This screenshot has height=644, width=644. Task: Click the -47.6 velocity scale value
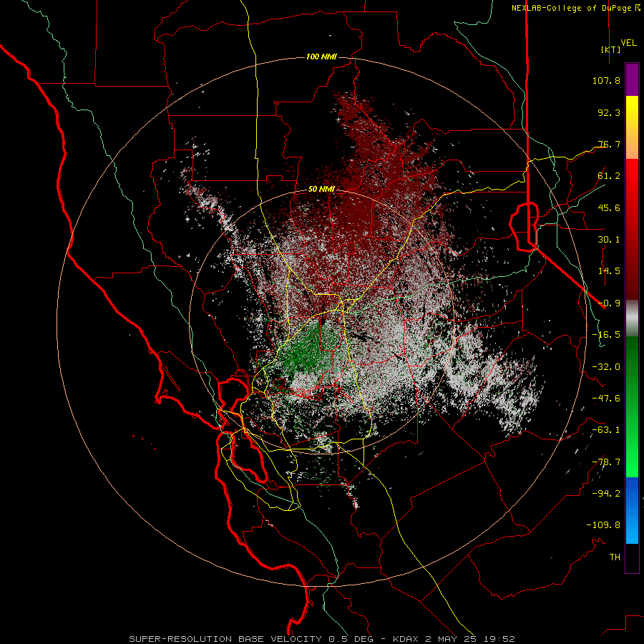[x=606, y=399]
